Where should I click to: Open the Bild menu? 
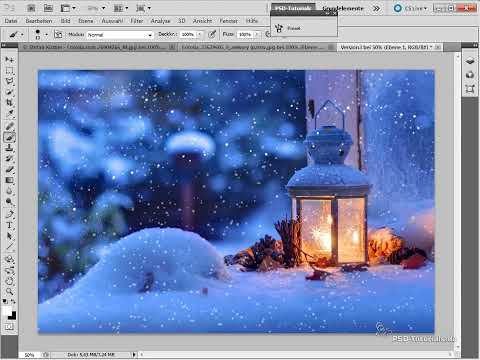pyautogui.click(x=65, y=21)
